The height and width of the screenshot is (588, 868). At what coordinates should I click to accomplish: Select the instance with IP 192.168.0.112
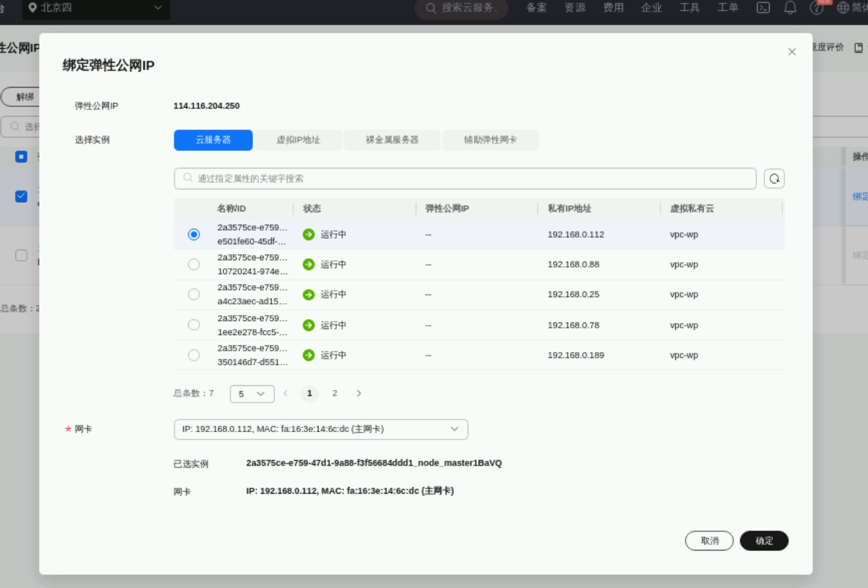[x=194, y=234]
